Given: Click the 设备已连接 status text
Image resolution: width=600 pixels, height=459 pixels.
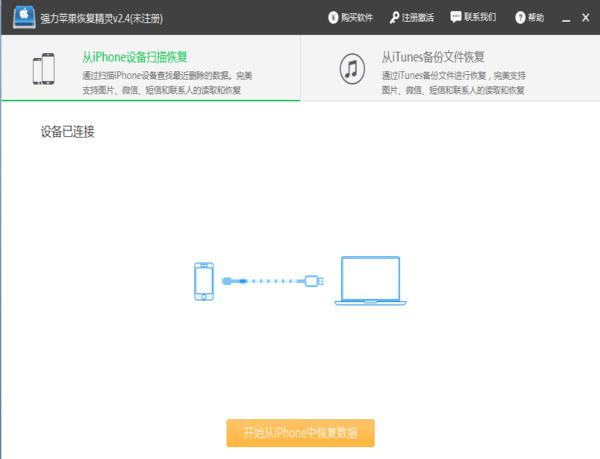Looking at the screenshot, I should click(67, 132).
